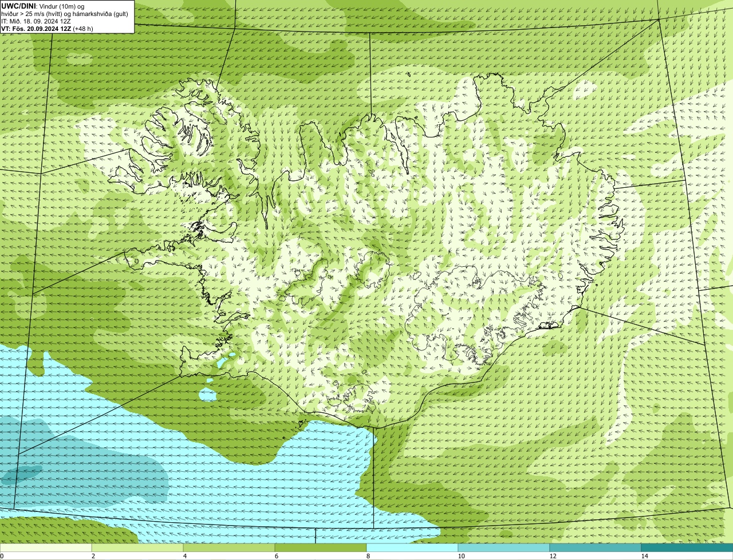
Task: Click the dark teal above-14 legend swatch
Action: pyautogui.click(x=687, y=547)
